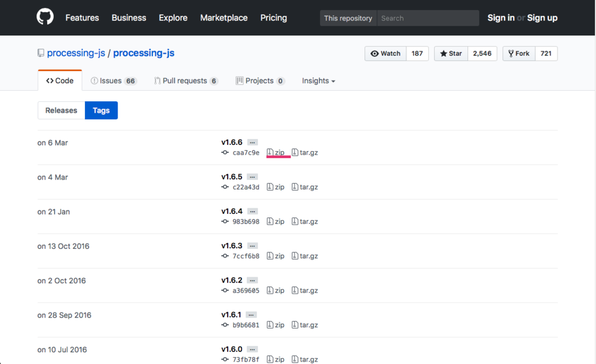Screen dimensions: 596x364
Task: Open the 721 forks count
Action: [546, 53]
